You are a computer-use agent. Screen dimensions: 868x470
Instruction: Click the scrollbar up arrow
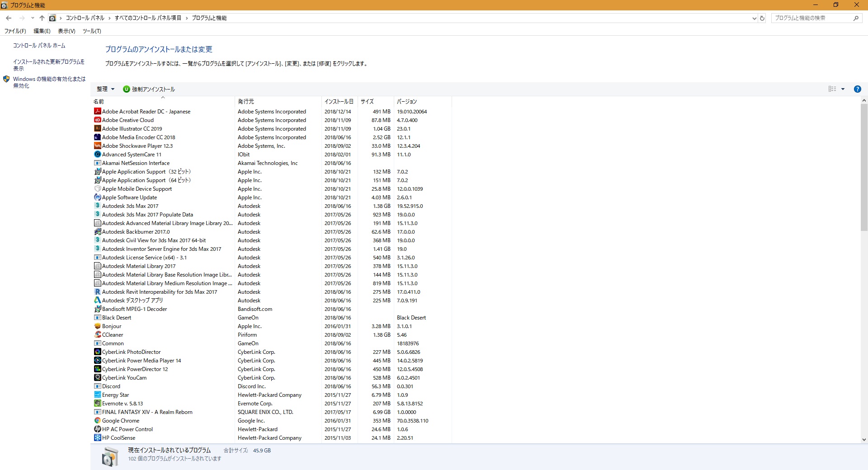tap(864, 101)
